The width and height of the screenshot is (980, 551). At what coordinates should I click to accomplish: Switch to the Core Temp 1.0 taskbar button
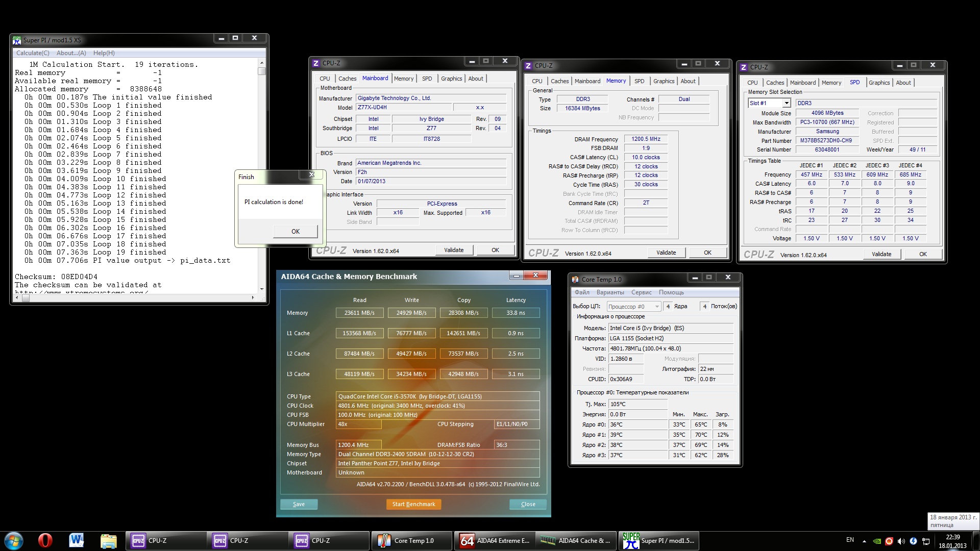coord(411,540)
